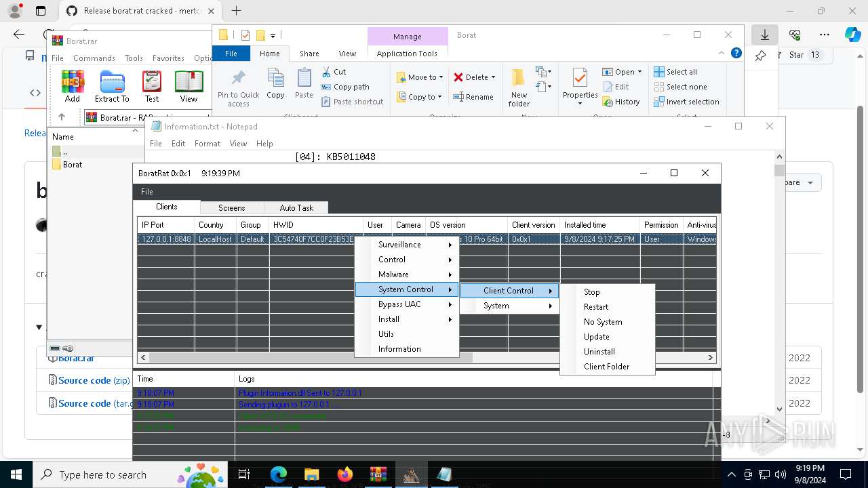Switch to the Screens tab
This screenshot has width=868, height=488.
(231, 208)
